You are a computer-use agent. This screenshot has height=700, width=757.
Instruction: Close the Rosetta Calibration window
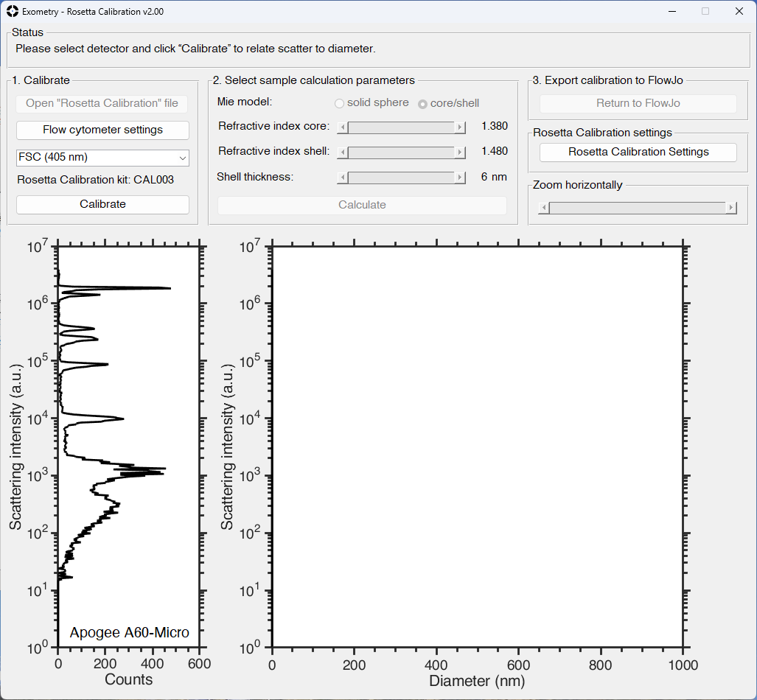point(739,11)
